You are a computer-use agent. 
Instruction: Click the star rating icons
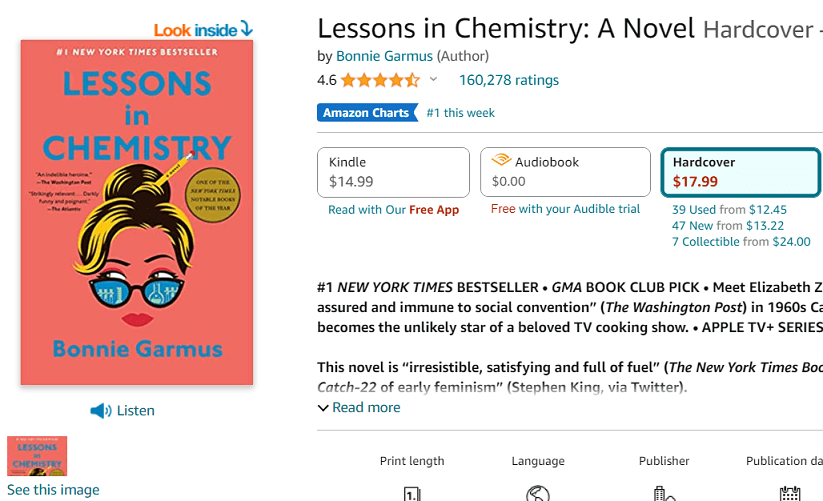[x=380, y=80]
